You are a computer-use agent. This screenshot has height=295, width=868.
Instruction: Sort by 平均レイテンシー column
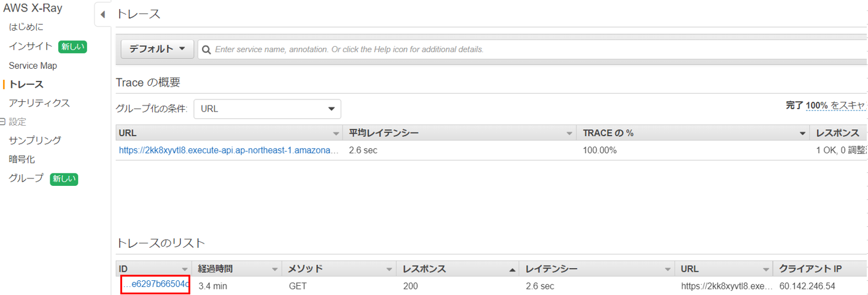[460, 133]
